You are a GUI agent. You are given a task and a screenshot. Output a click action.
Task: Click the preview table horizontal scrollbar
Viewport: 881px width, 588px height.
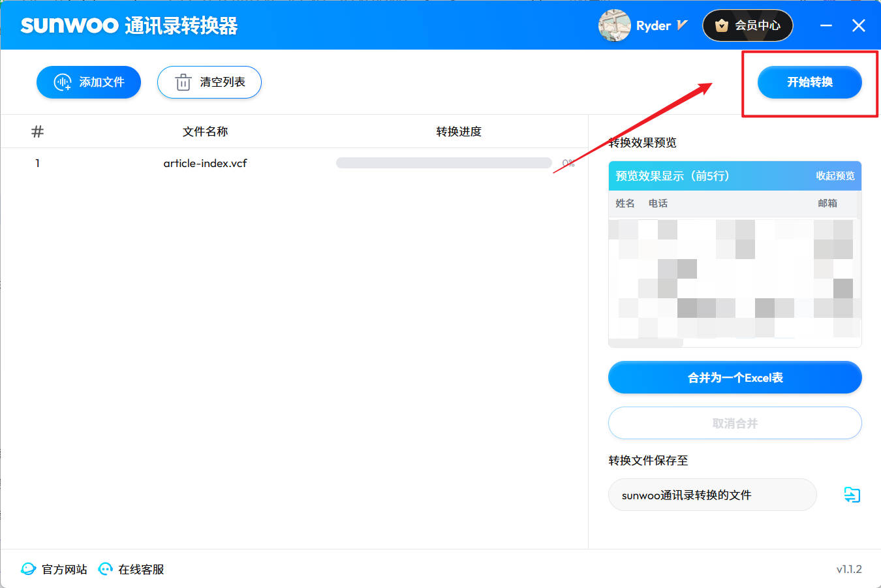pyautogui.click(x=645, y=343)
